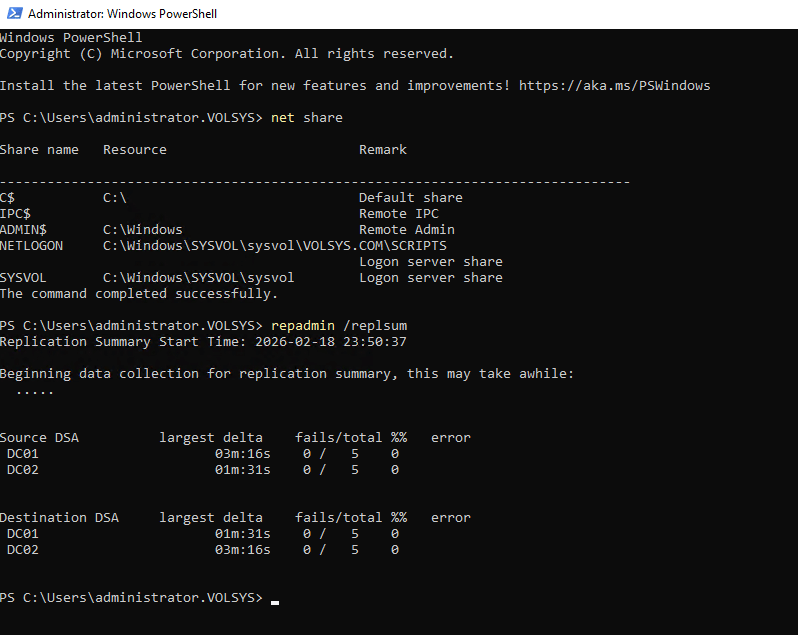Click the 'Replication Summary Start Time' line
The height and width of the screenshot is (635, 798).
tap(203, 342)
